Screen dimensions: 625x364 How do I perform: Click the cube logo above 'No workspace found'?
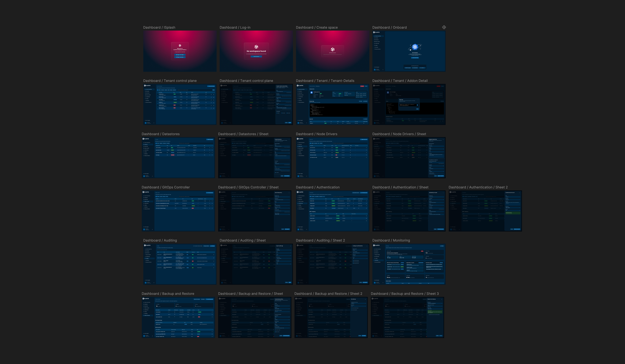256,47
